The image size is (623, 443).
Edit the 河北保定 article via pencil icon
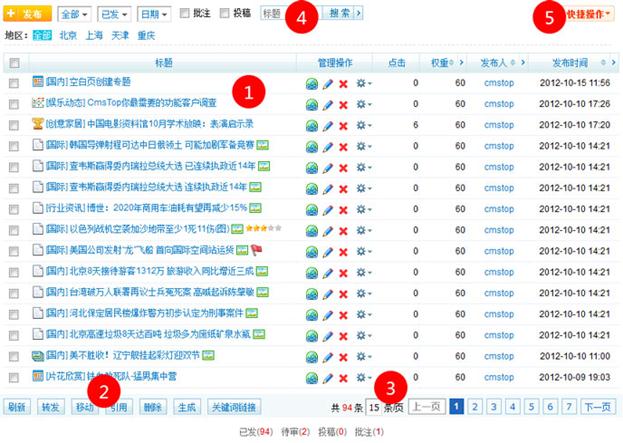pyautogui.click(x=328, y=315)
